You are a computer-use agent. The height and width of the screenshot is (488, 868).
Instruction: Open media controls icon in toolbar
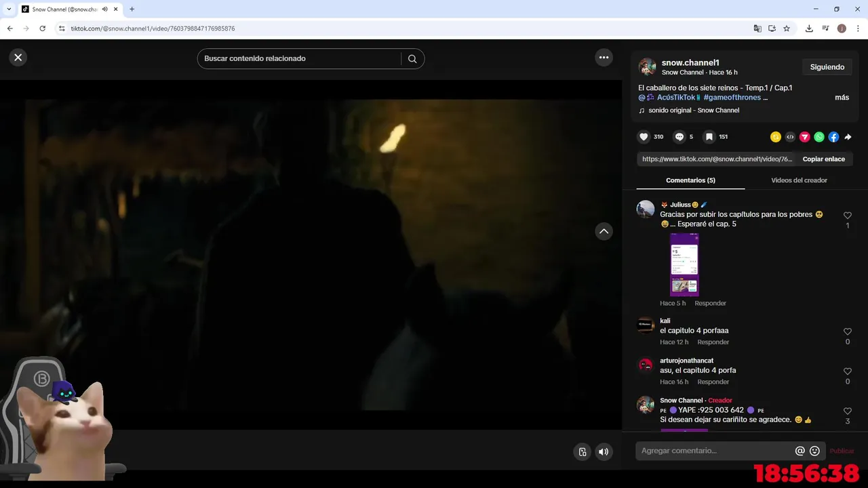[x=825, y=28]
